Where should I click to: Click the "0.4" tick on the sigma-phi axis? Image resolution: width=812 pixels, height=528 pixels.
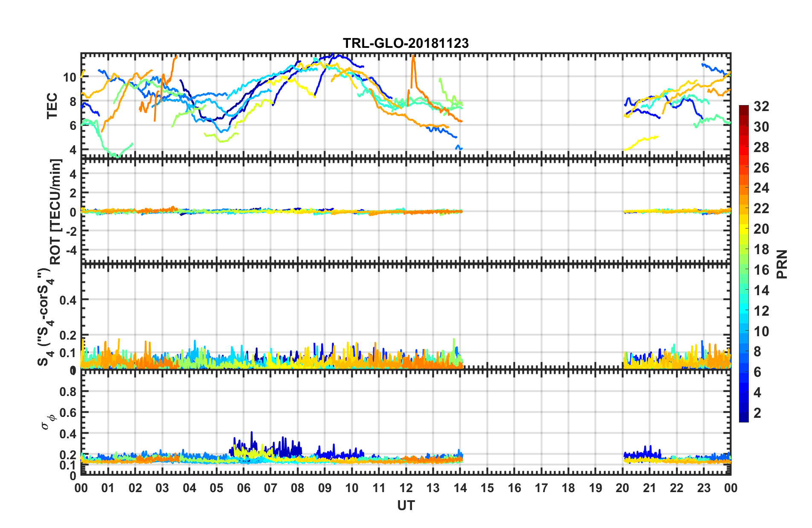click(x=68, y=434)
